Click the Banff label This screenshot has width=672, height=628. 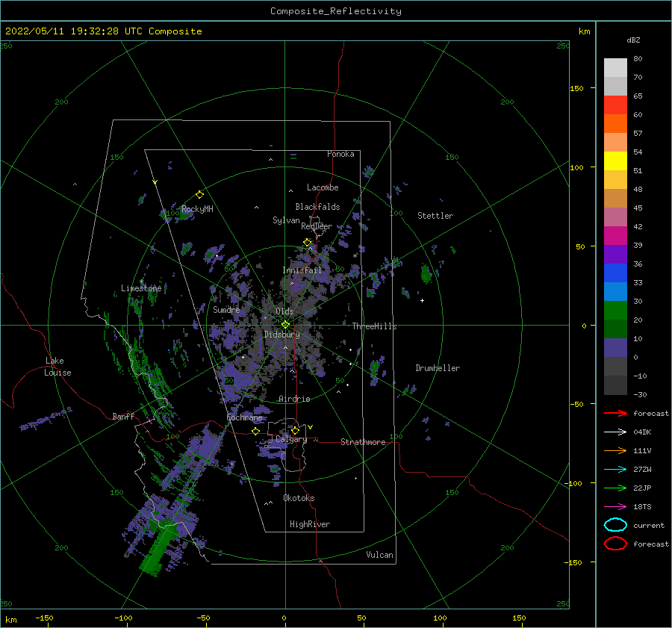point(123,416)
